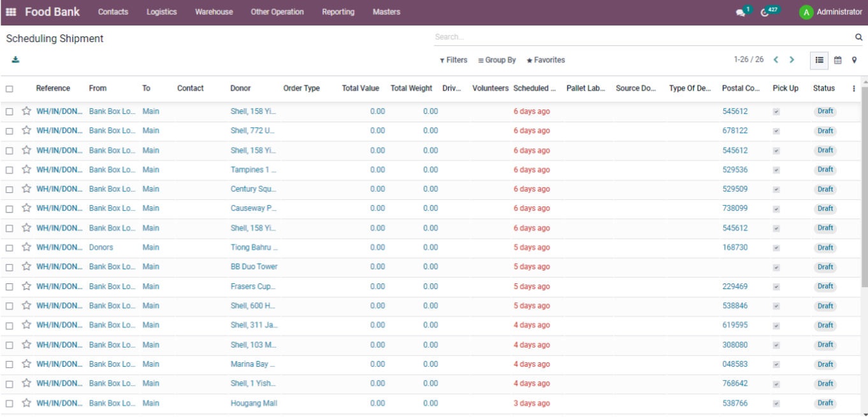Open optional columns three-dot menu

click(x=854, y=88)
